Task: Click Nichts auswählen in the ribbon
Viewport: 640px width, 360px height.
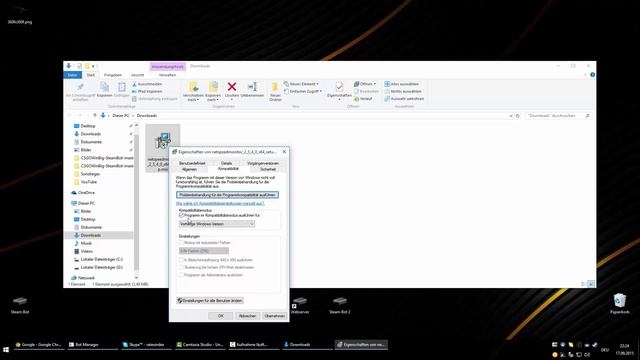Action: pyautogui.click(x=403, y=91)
